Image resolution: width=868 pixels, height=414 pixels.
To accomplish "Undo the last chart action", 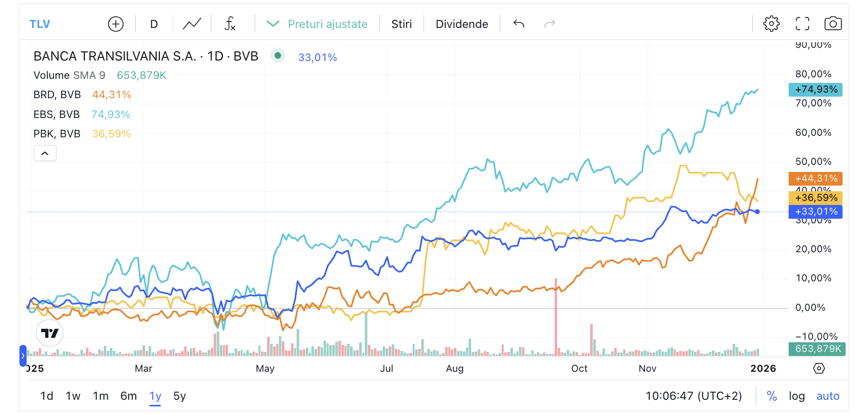I will point(518,24).
